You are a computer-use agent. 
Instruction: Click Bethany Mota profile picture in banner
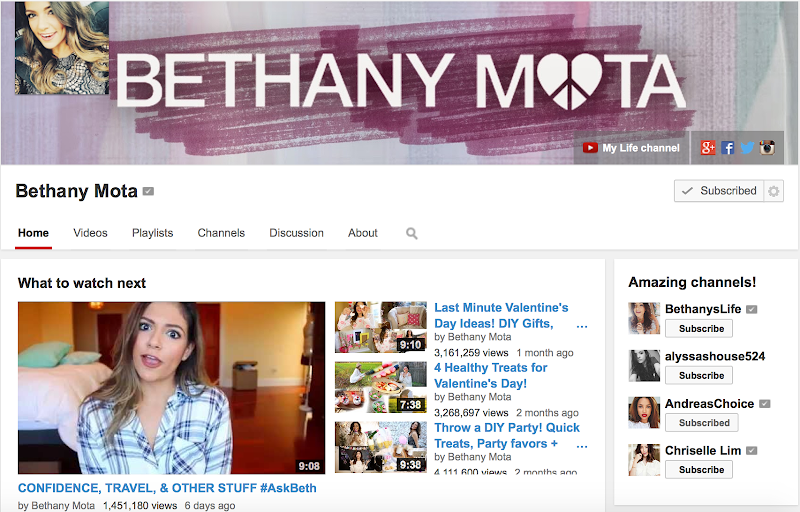62,47
